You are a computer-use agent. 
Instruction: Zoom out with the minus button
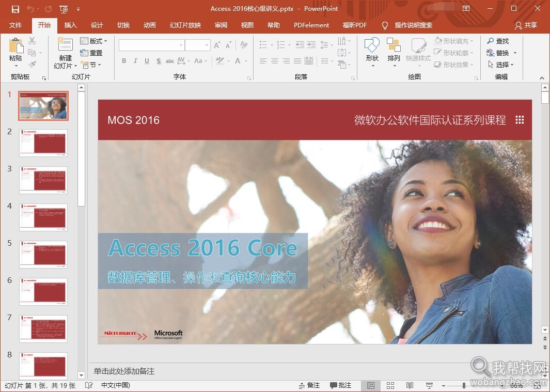pyautogui.click(x=444, y=386)
